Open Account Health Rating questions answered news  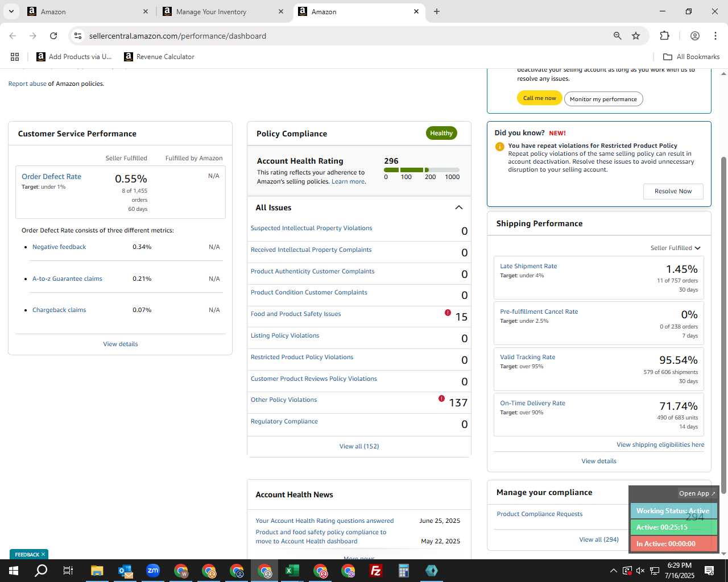pos(325,521)
